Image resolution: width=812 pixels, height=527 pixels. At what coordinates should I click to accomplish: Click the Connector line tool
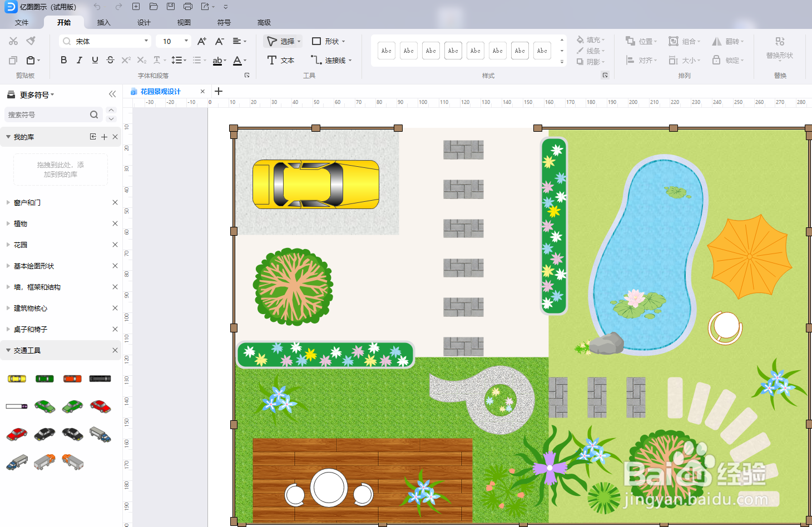point(331,60)
